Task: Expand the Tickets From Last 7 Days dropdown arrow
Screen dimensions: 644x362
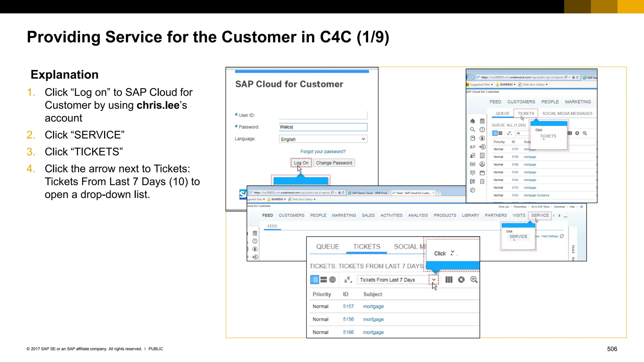Action: point(434,280)
